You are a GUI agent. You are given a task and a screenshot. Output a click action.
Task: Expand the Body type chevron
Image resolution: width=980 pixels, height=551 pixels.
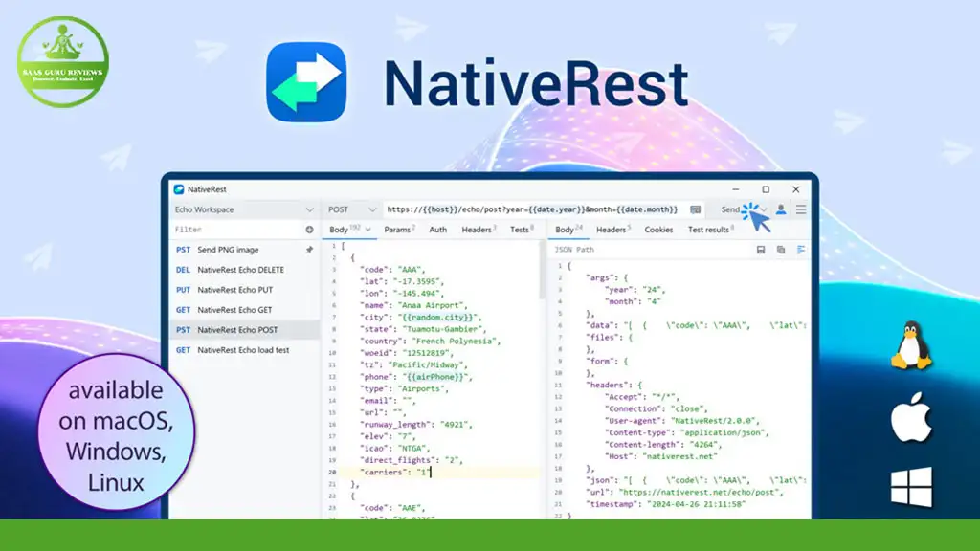(367, 230)
